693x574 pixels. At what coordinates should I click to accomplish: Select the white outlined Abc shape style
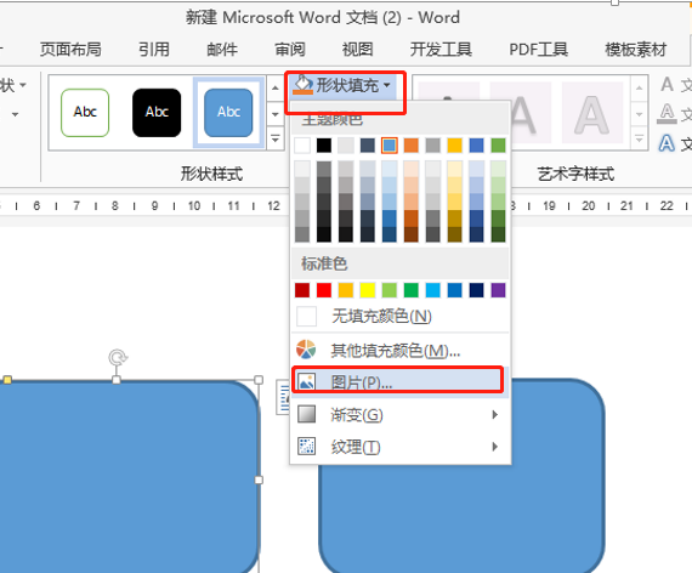[x=85, y=113]
